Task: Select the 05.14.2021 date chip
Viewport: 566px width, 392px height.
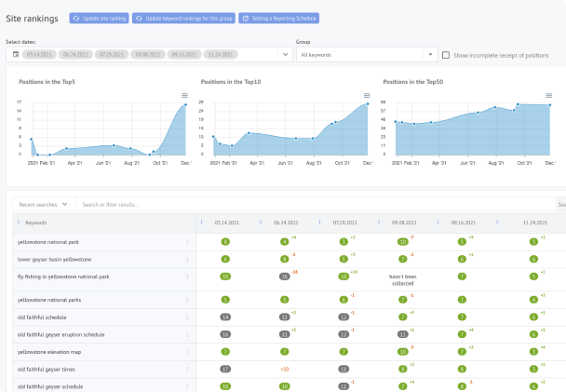Action: click(x=41, y=55)
